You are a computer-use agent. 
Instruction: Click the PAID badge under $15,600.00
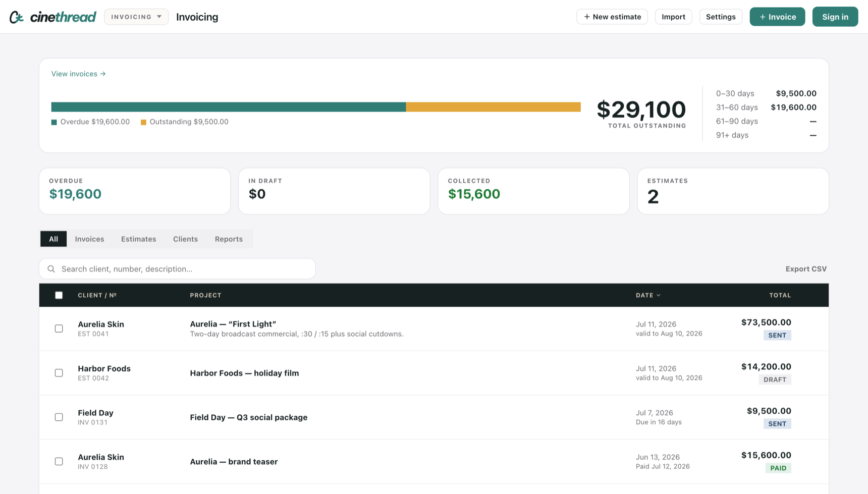click(778, 469)
